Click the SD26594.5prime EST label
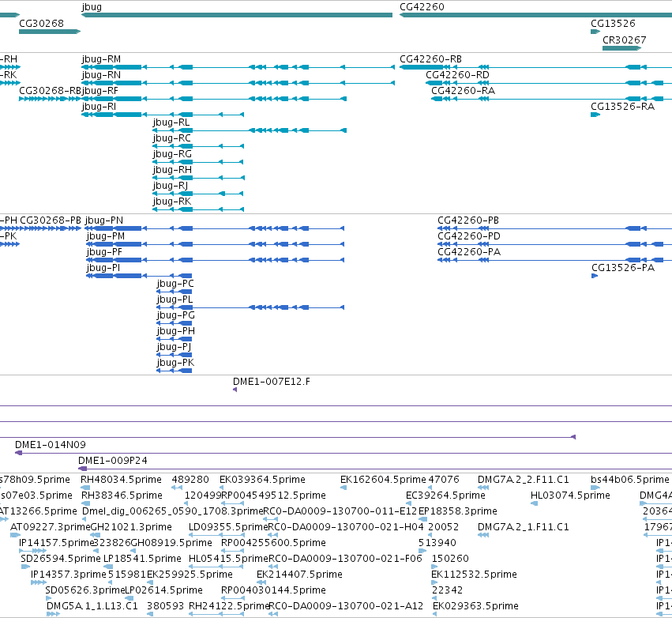This screenshot has width=672, height=618. click(x=61, y=559)
